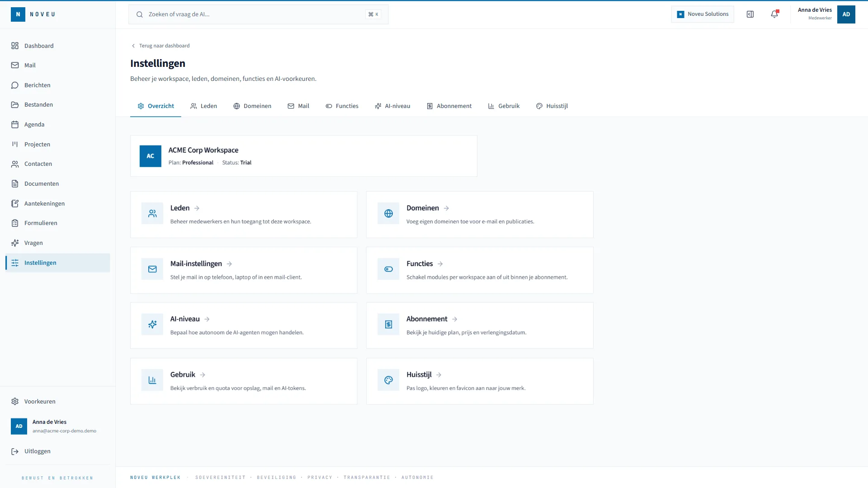Click arrow next to Domeinen card title

(x=446, y=208)
